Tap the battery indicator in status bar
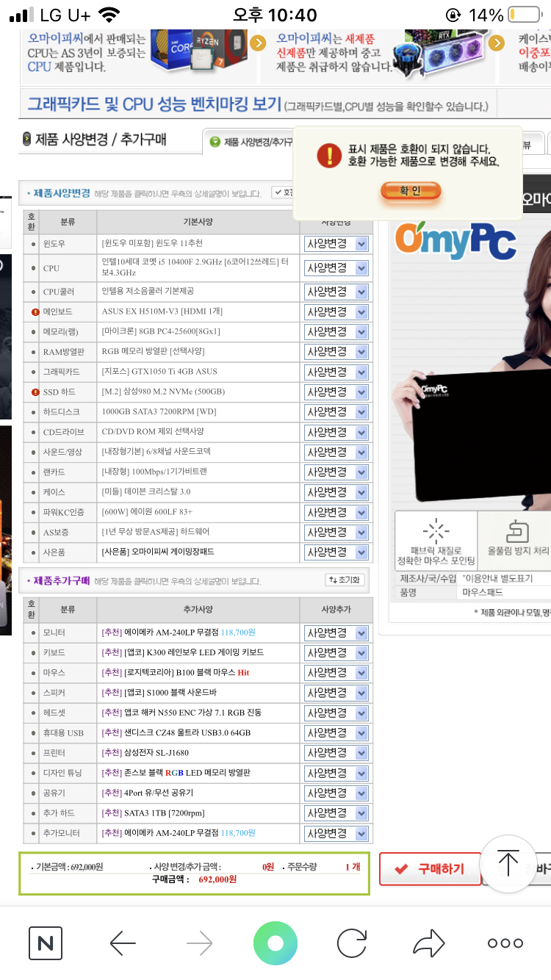This screenshot has width=551, height=980. pyautogui.click(x=524, y=15)
